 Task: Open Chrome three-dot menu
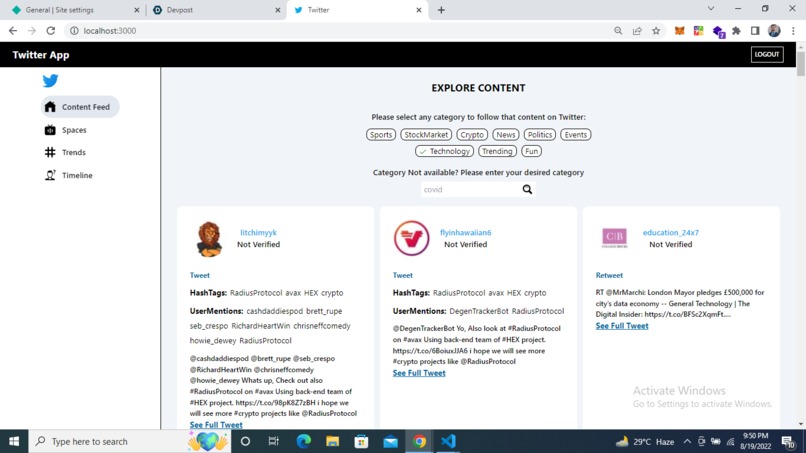pos(793,31)
